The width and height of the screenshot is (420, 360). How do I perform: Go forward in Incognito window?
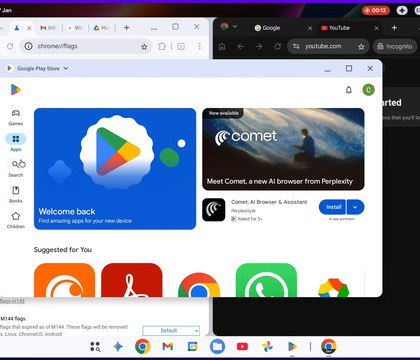(259, 47)
